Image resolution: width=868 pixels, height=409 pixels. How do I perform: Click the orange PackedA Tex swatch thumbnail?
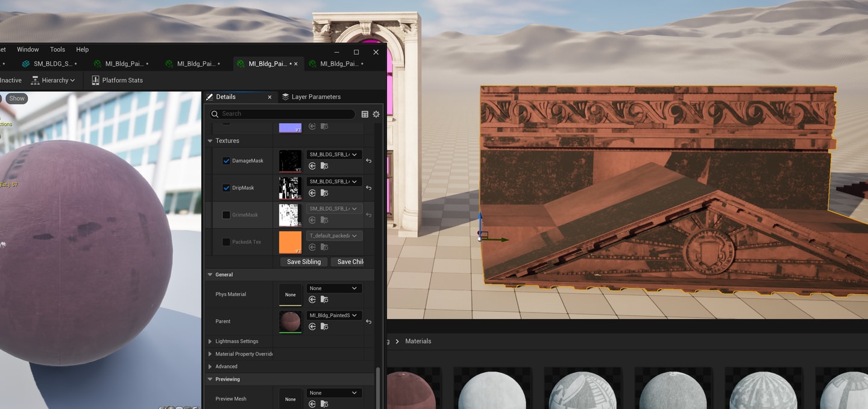tap(290, 242)
